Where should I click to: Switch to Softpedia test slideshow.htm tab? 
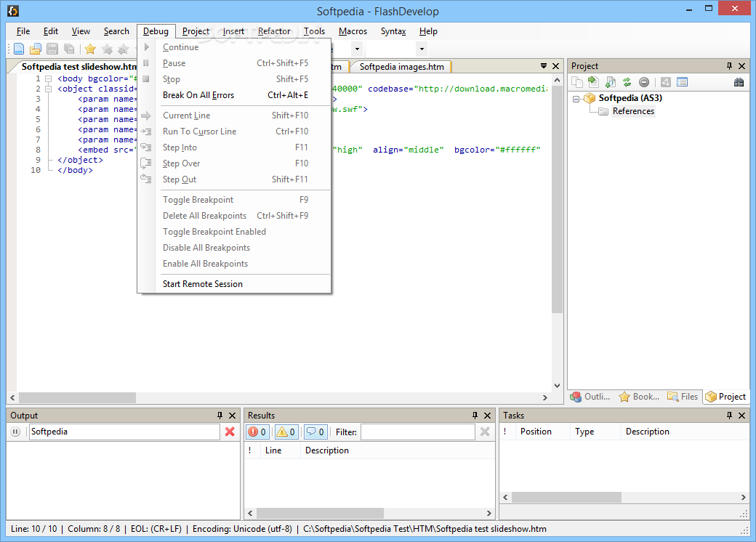79,67
